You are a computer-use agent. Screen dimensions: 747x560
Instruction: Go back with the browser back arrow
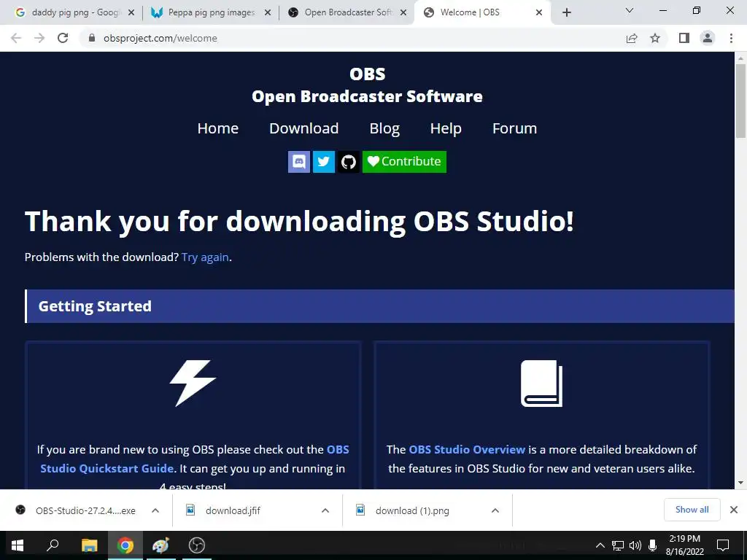click(x=16, y=38)
